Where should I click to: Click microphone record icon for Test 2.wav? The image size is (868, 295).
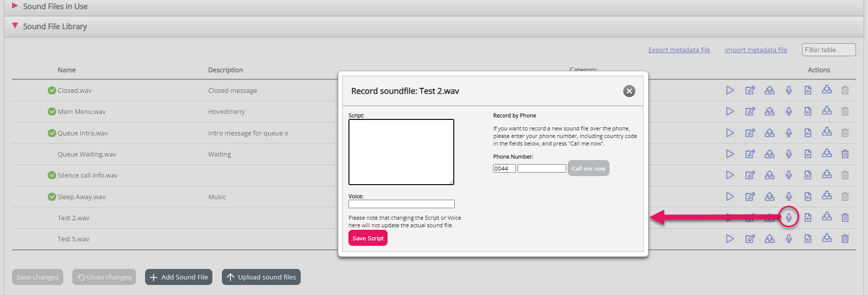[789, 217]
